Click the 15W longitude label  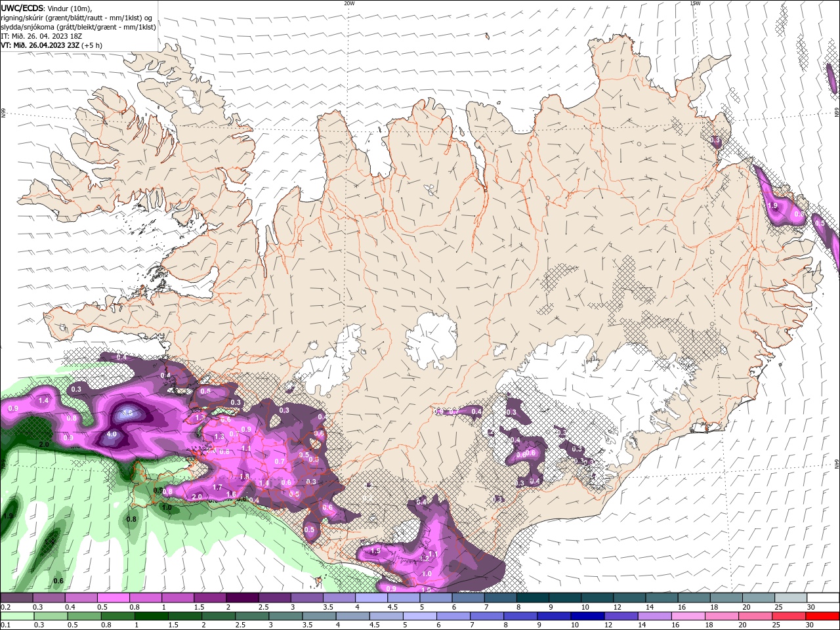point(695,3)
